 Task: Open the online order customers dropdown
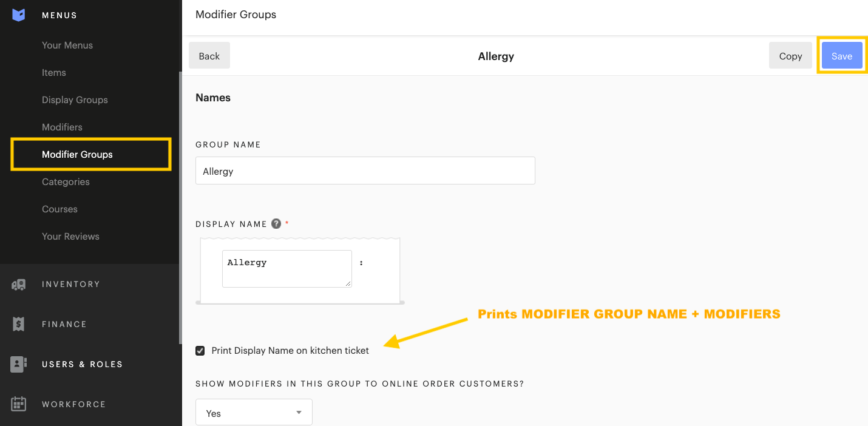pos(254,412)
